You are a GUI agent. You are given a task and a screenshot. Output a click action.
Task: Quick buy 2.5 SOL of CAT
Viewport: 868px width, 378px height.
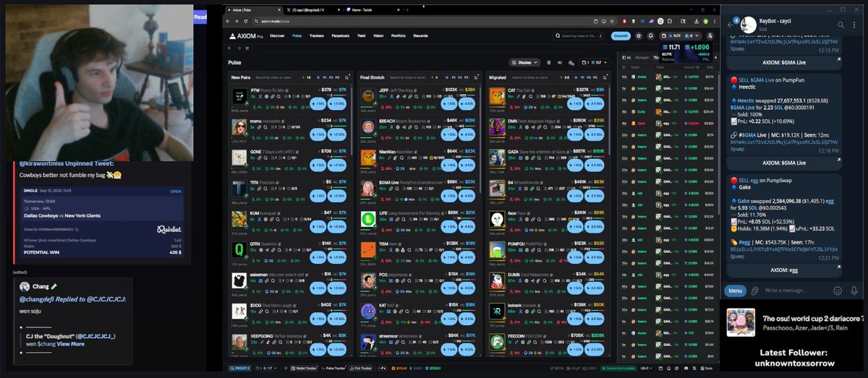pyautogui.click(x=595, y=103)
